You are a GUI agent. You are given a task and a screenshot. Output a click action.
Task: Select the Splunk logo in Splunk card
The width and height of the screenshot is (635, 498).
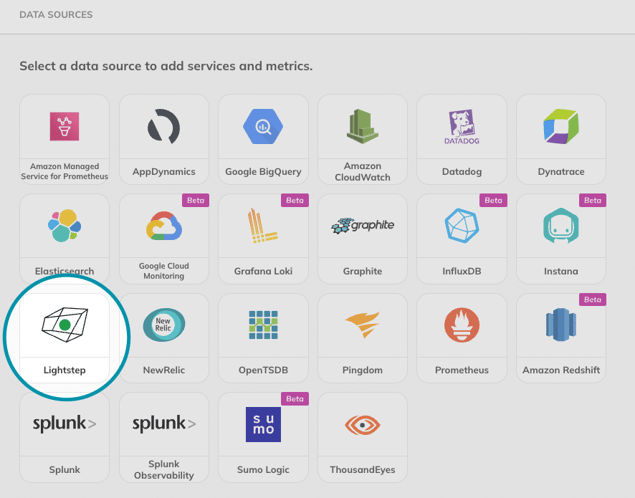pyautogui.click(x=64, y=424)
